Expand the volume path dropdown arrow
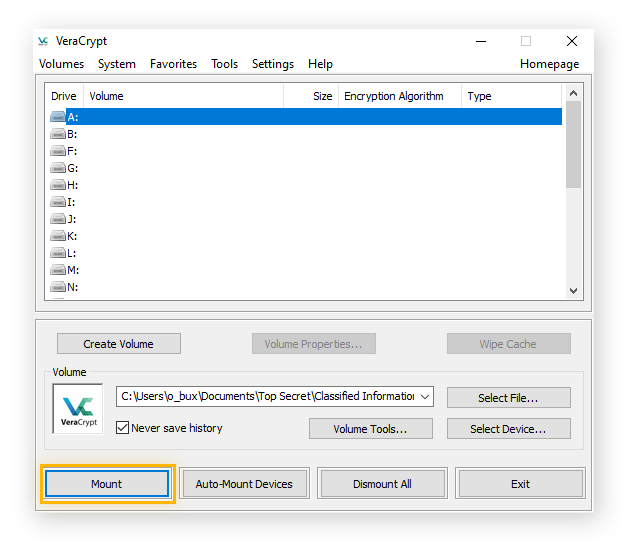This screenshot has height=545, width=625. point(425,396)
